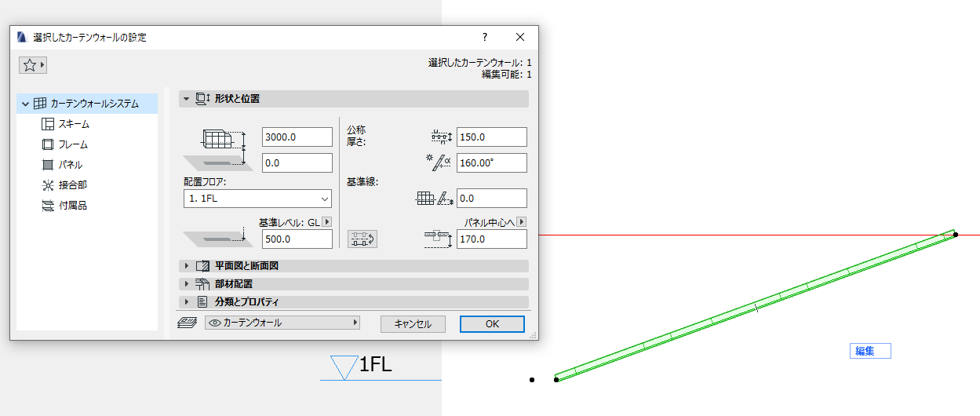Click the 平面図と断面図 section icon
This screenshot has width=980, height=416.
tap(203, 266)
